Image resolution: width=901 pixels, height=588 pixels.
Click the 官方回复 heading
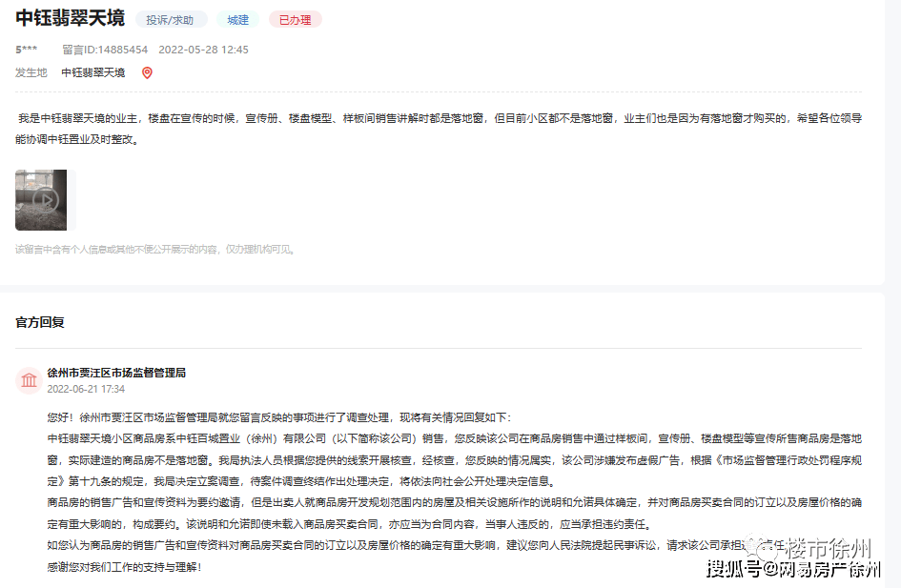tap(40, 322)
